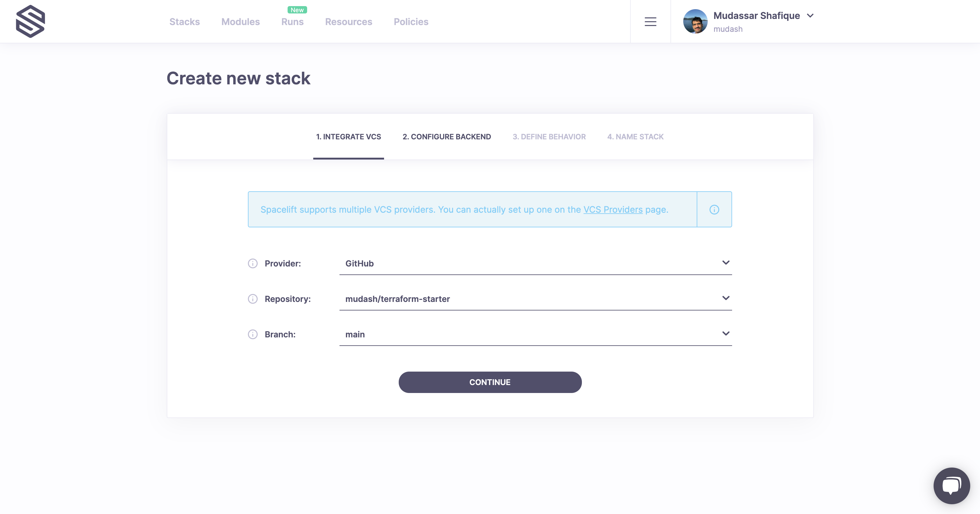Click the info icon next to Branch

pyautogui.click(x=253, y=334)
